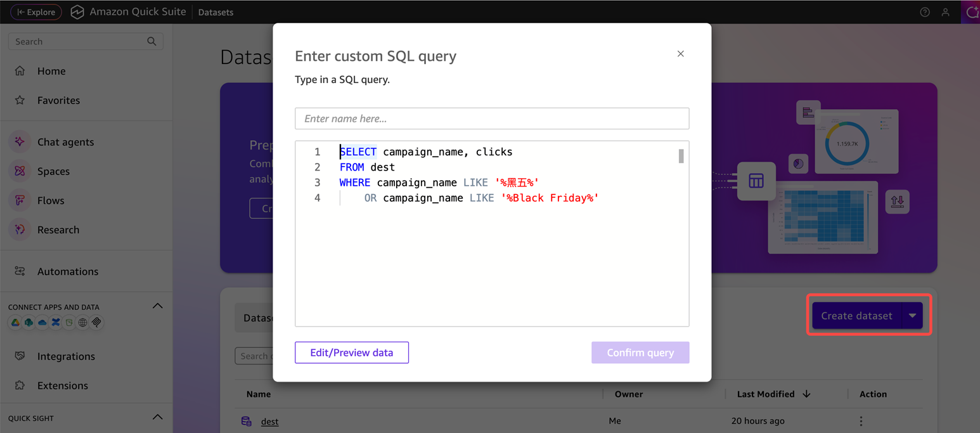Click the Favorites star icon

pyautogui.click(x=20, y=100)
